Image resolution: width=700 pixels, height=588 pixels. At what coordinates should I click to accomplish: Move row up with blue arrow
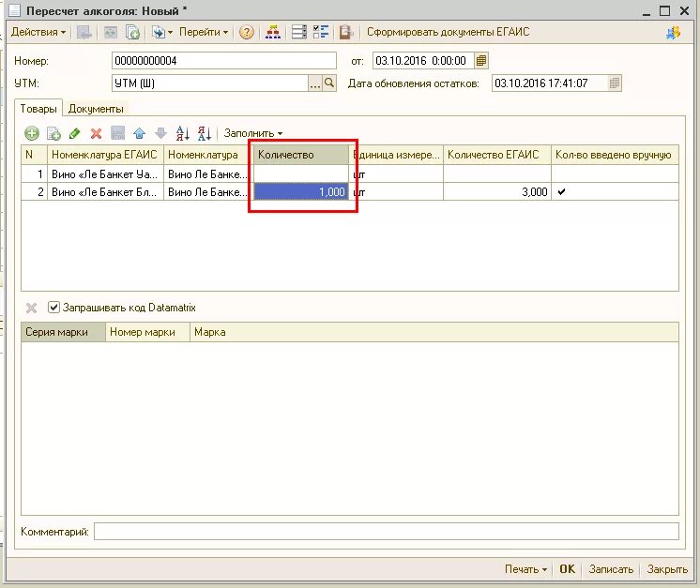(x=139, y=133)
